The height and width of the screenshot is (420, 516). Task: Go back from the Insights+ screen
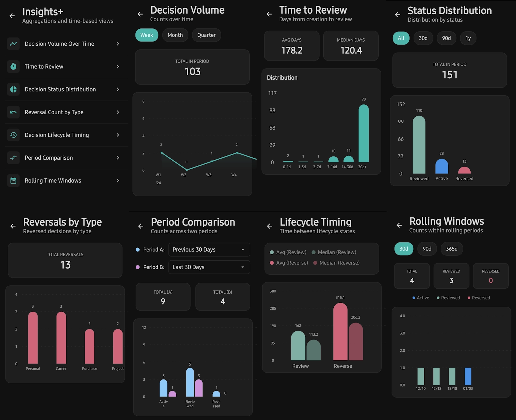pos(12,16)
